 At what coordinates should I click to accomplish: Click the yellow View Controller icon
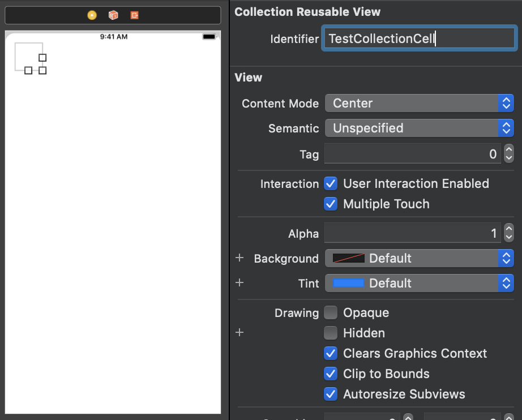click(x=92, y=15)
